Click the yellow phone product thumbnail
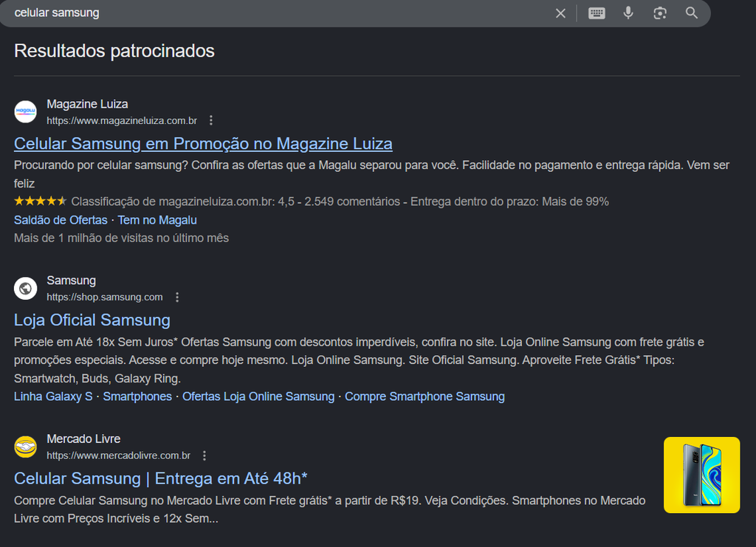This screenshot has height=547, width=756. pos(701,475)
